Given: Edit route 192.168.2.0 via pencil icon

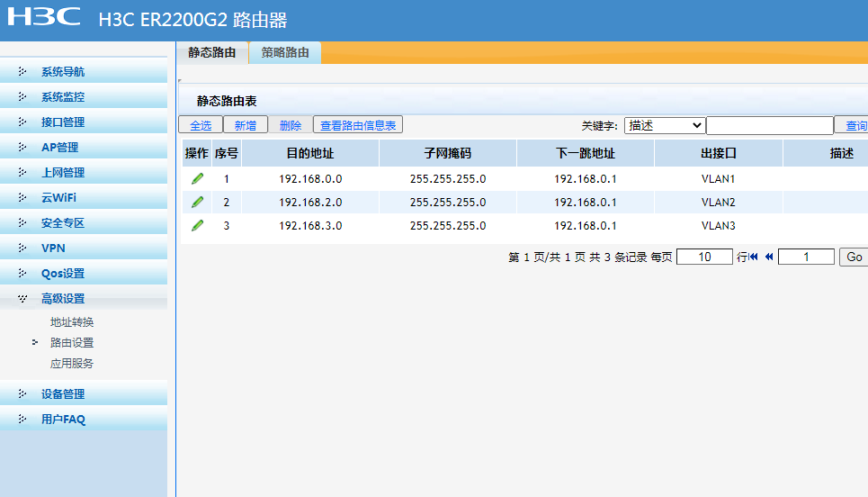Looking at the screenshot, I should click(x=197, y=202).
